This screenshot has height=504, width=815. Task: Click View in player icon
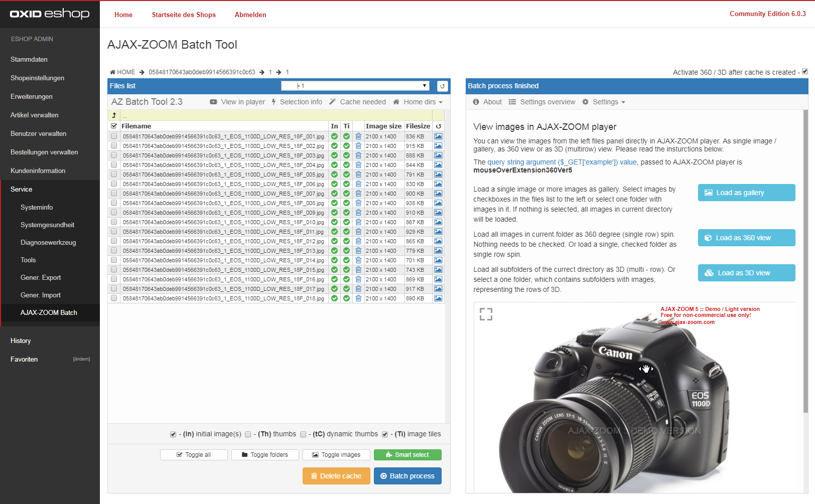[x=213, y=102]
